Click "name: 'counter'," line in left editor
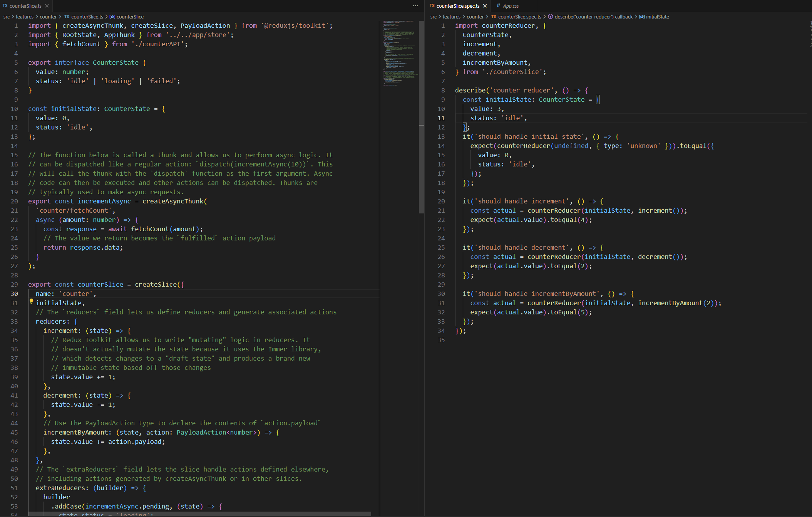 tap(66, 294)
